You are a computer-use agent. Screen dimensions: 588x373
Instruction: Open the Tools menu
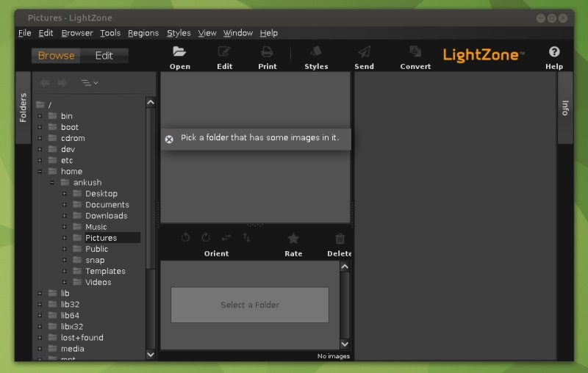point(110,33)
